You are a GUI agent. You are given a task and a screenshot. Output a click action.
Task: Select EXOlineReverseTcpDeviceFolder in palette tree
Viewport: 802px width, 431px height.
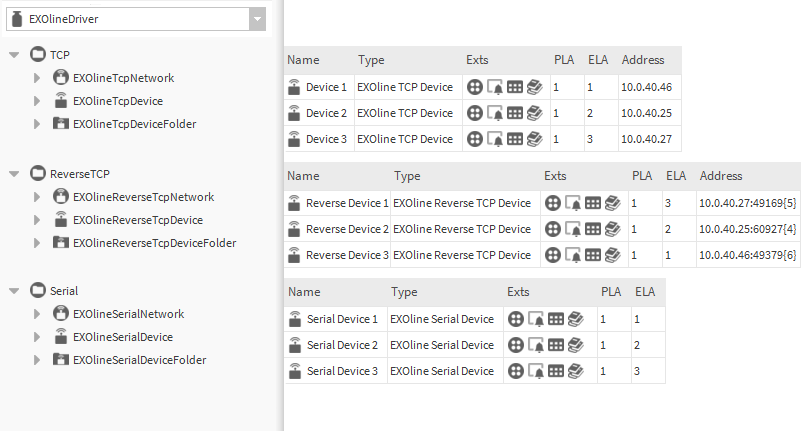154,243
